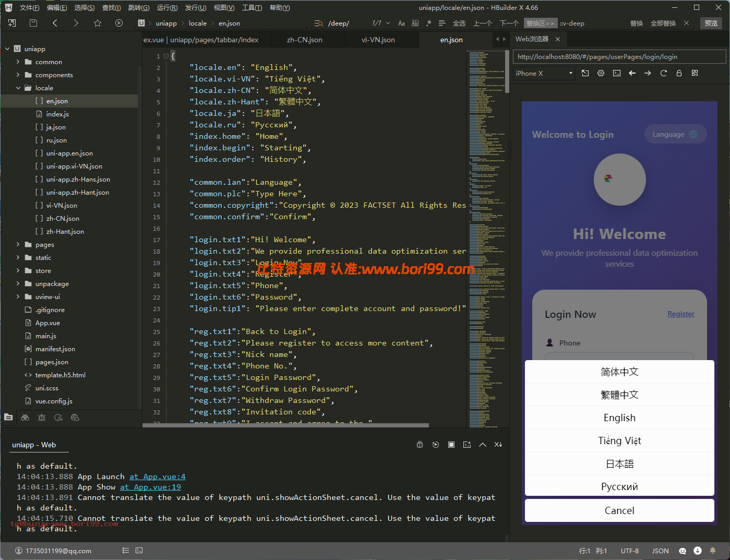Viewport: 730px width, 560px height.
Task: Open the 工具(T) menu
Action: click(252, 8)
